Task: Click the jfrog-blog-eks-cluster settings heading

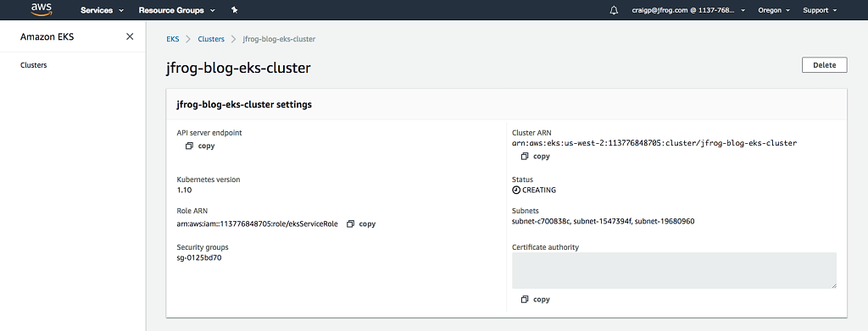Action: click(x=243, y=104)
